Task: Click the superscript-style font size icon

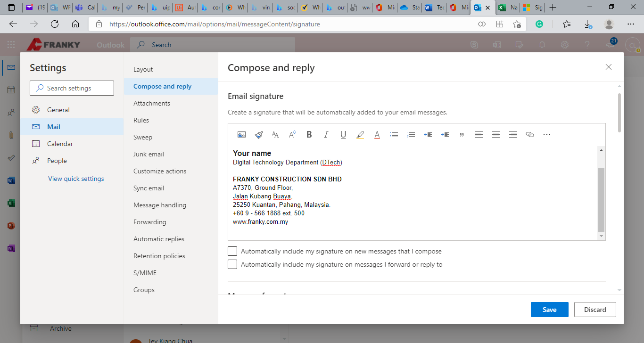Action: click(x=292, y=135)
